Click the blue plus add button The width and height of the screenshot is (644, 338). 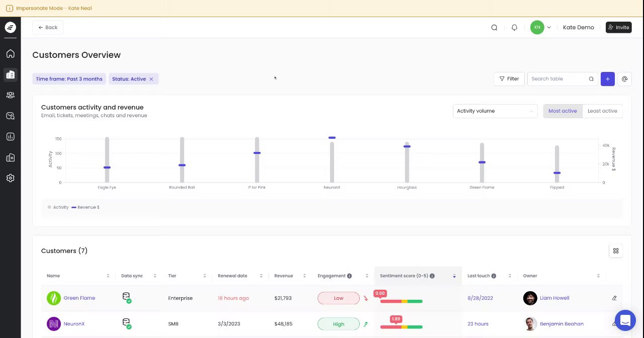[607, 79]
